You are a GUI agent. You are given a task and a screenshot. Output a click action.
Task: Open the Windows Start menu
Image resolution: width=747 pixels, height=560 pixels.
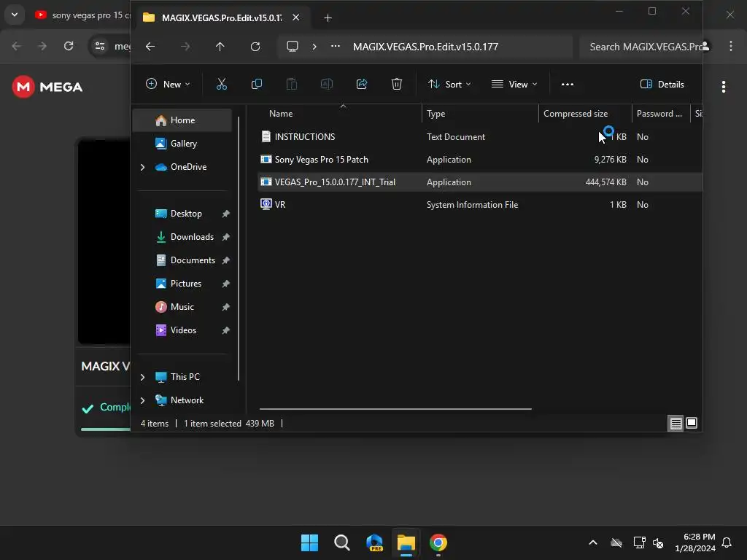click(309, 542)
